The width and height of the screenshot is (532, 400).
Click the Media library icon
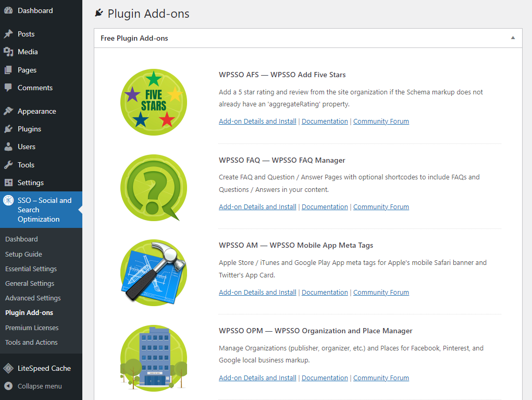[x=8, y=52]
